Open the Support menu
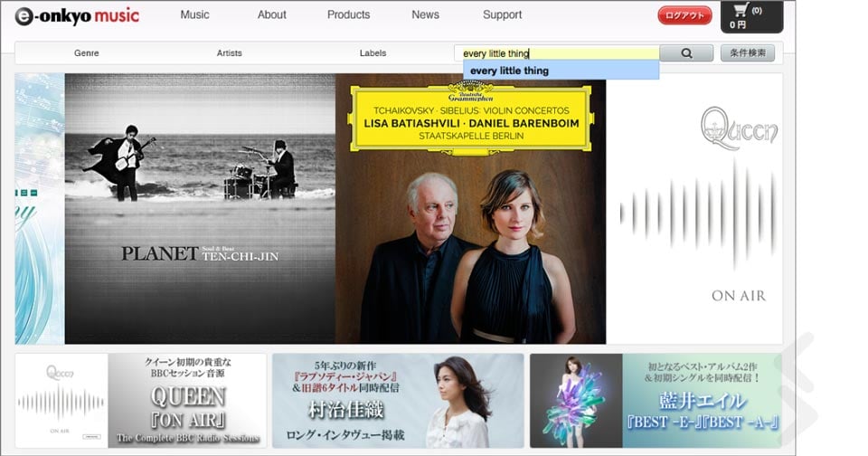This screenshot has height=456, width=868. pos(502,15)
